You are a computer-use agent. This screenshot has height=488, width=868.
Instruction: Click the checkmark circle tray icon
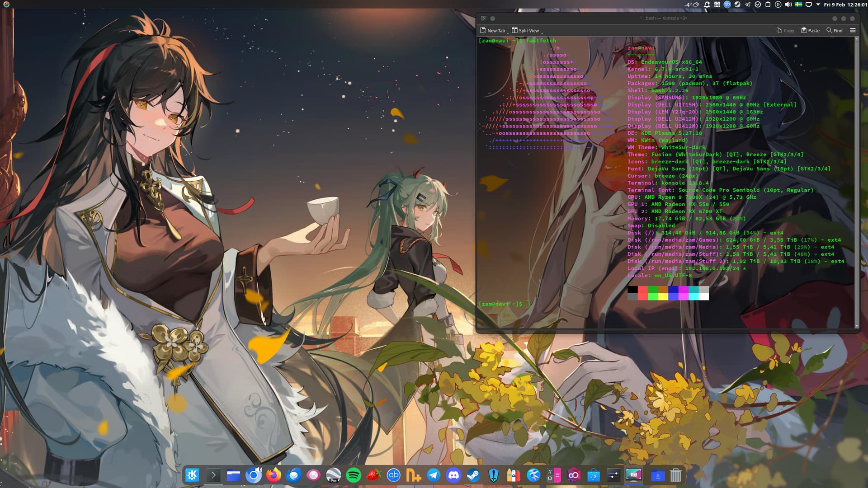click(758, 5)
